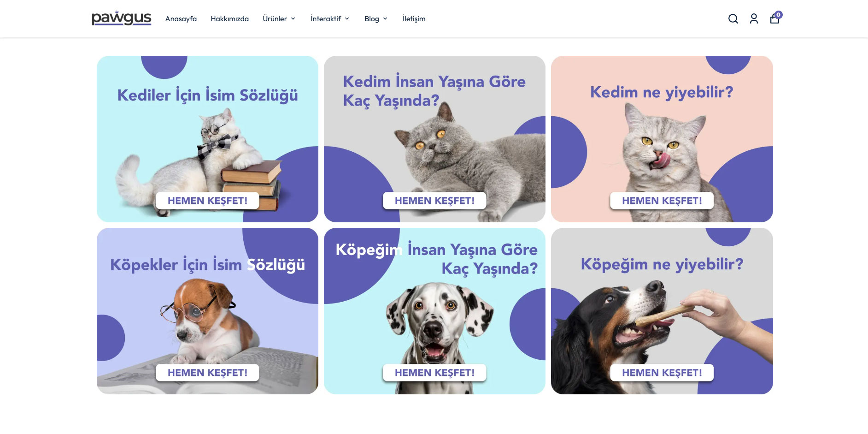Click the pawgus logo
868x434 pixels.
coord(121,18)
